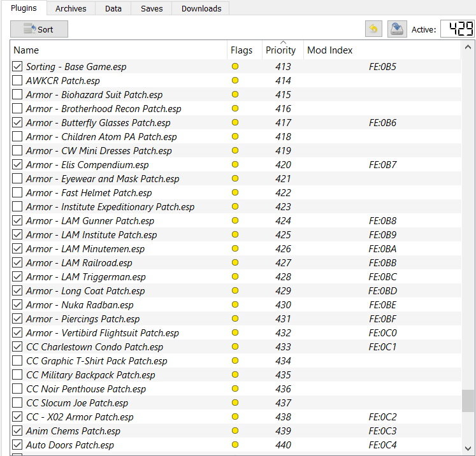Sort list by Name column header
Image resolution: width=476 pixels, height=456 pixels.
pyautogui.click(x=119, y=50)
